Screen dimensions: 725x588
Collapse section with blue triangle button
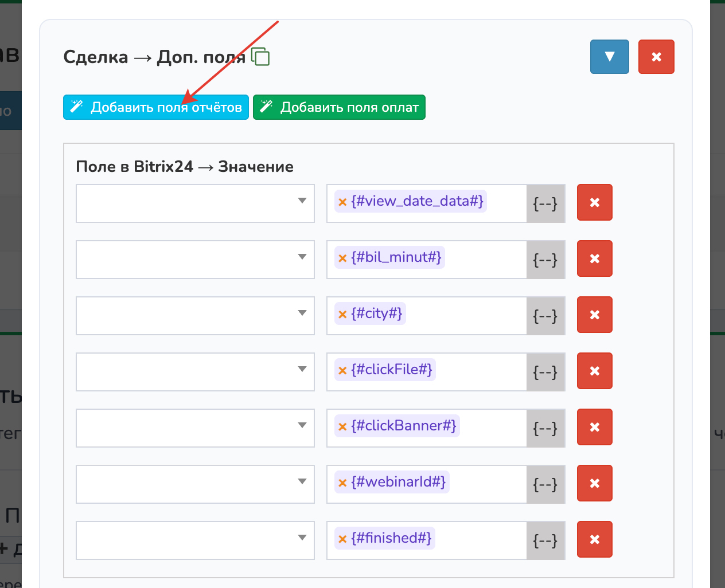pos(609,57)
